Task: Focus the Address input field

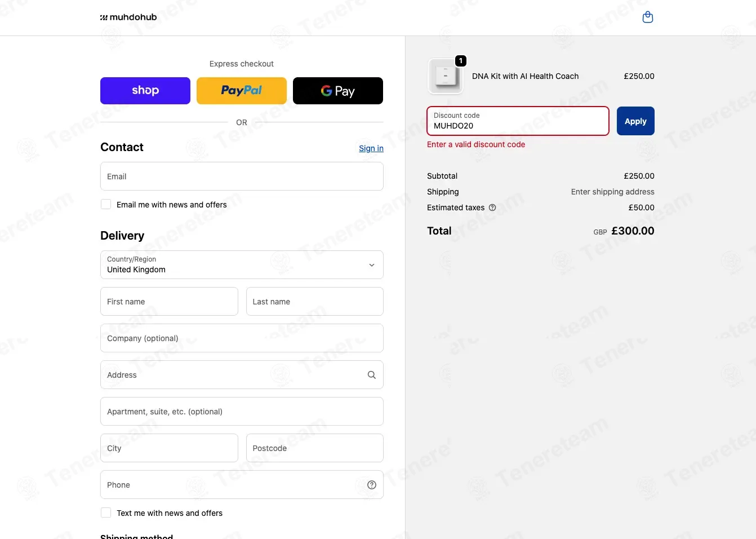Action: click(x=242, y=375)
